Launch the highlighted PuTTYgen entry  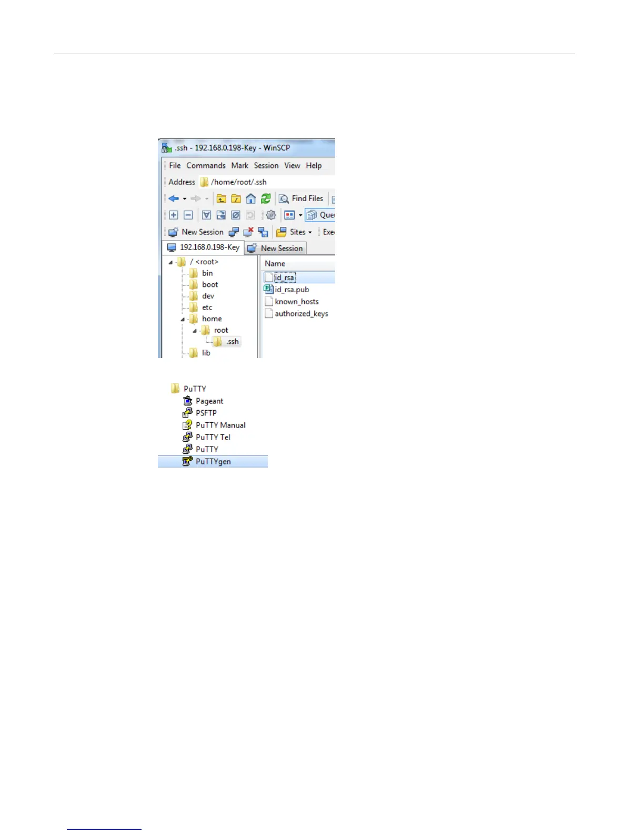tap(213, 461)
